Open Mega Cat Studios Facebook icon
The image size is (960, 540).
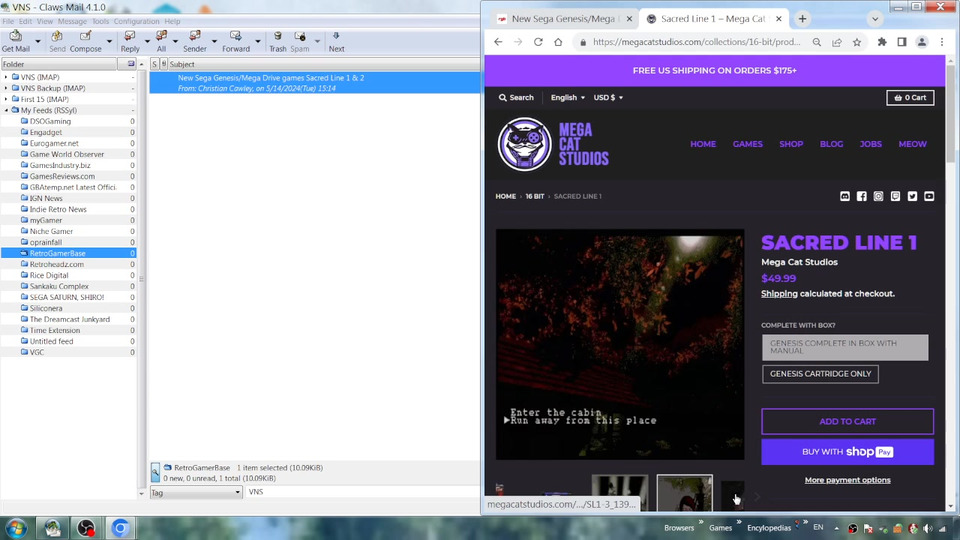tap(861, 196)
